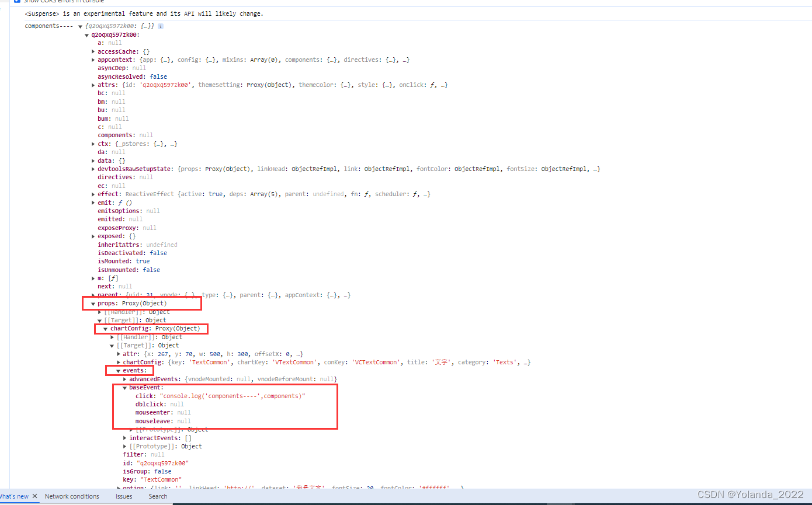Select the asyncResolved: false property
This screenshot has width=812, height=505.
133,76
